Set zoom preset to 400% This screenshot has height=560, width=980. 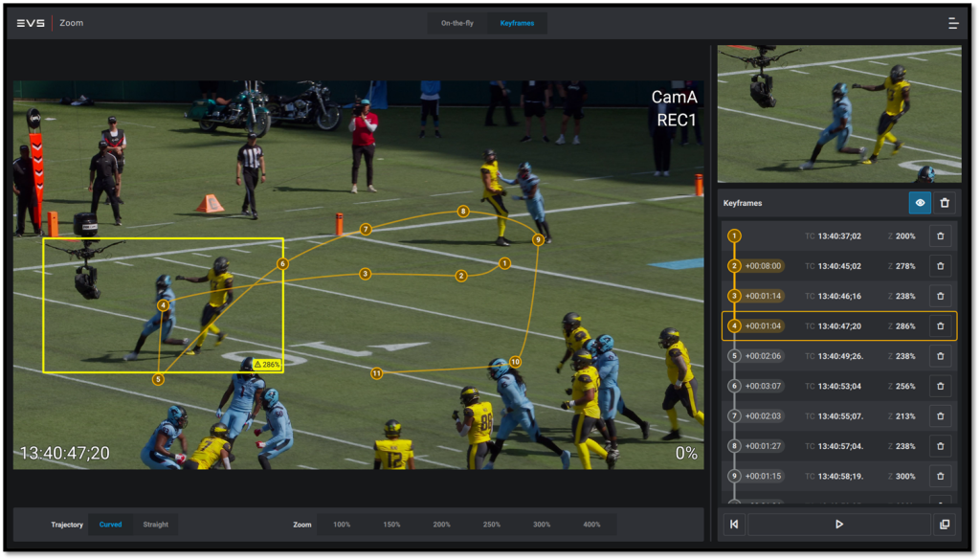point(591,525)
